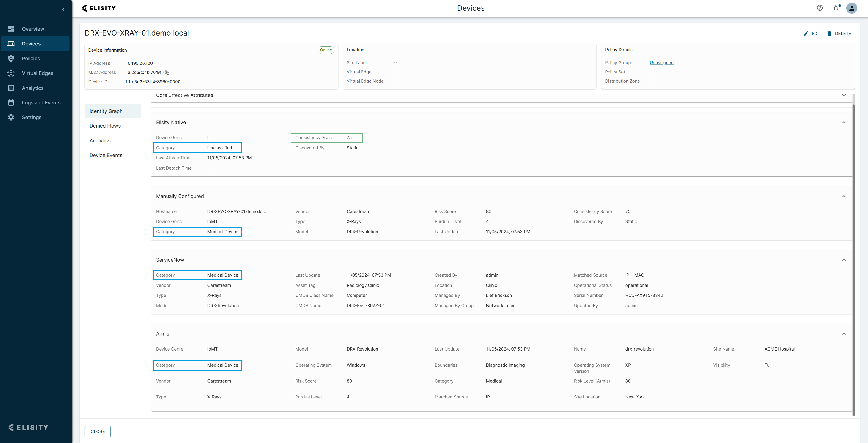The width and height of the screenshot is (868, 443).
Task: Collapse the Manually Configured section
Action: click(x=844, y=196)
